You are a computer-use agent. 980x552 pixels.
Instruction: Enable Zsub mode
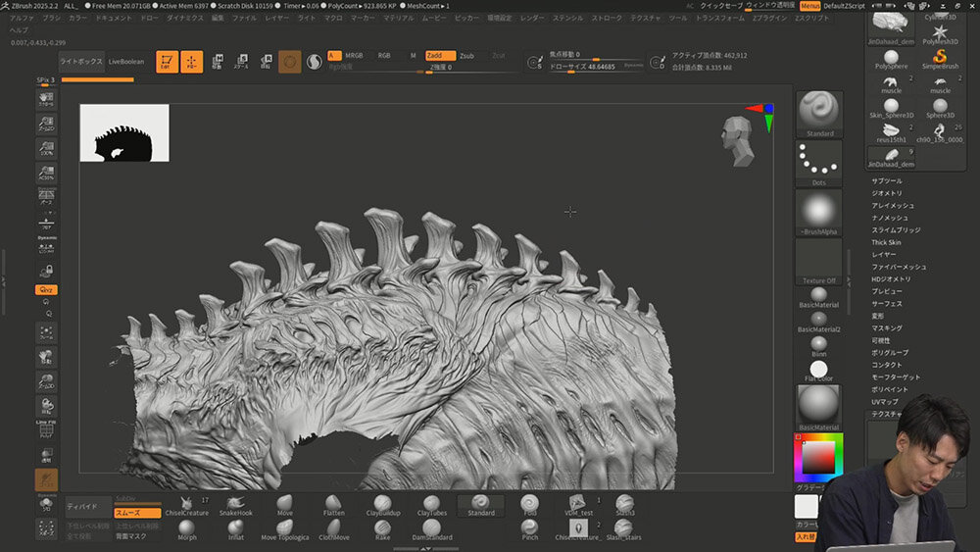pyautogui.click(x=466, y=56)
